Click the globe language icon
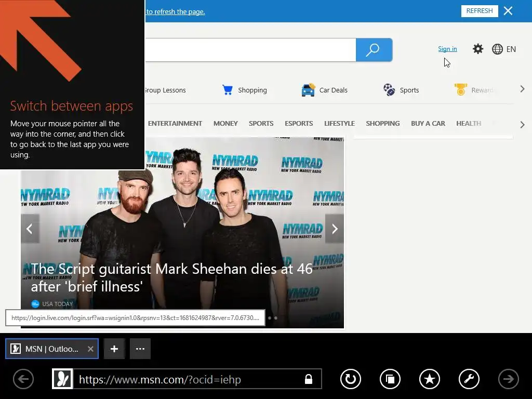 point(497,49)
